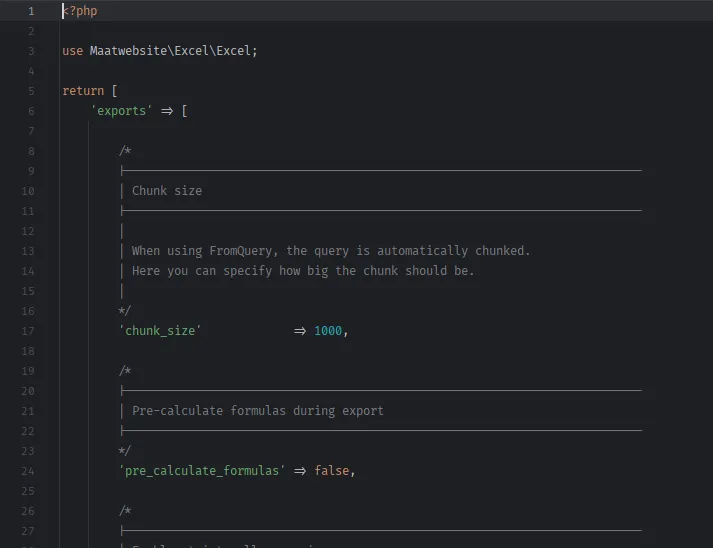The image size is (713, 548).
Task: Click the comment opener on line 8
Action: pos(125,151)
